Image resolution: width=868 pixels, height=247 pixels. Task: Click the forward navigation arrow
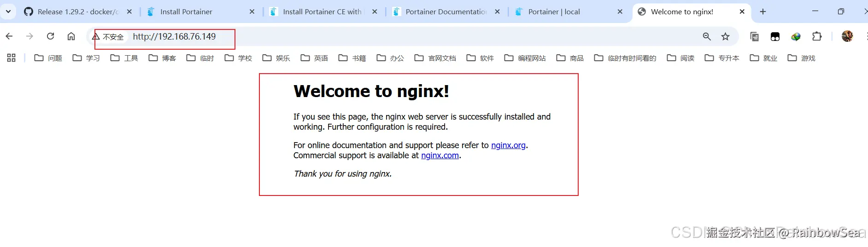[x=29, y=36]
